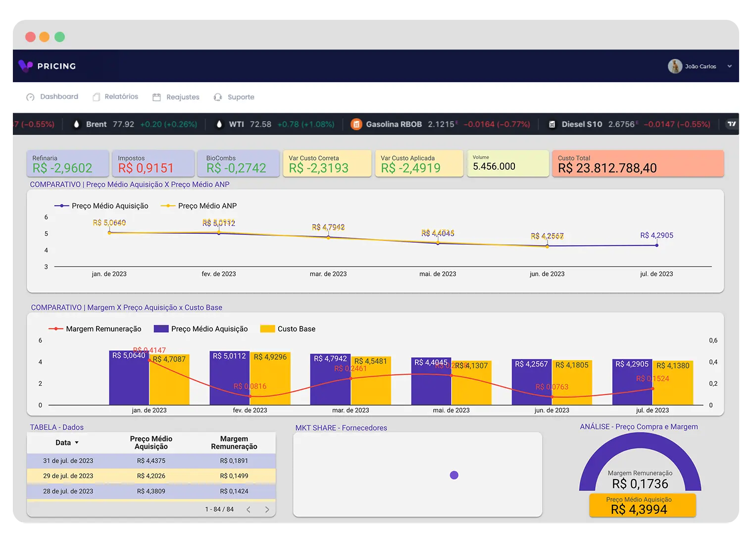Image resolution: width=756 pixels, height=534 pixels.
Task: Click the Custo Total card
Action: 638,163
